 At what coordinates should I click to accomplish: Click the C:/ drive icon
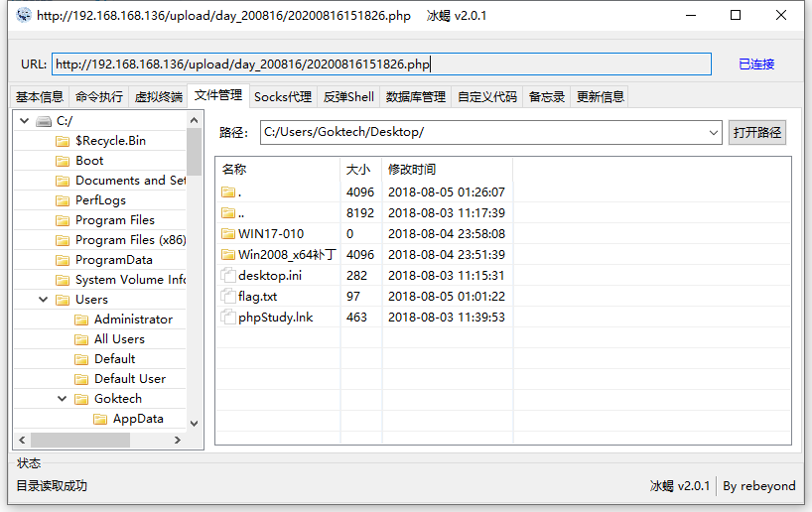[44, 121]
